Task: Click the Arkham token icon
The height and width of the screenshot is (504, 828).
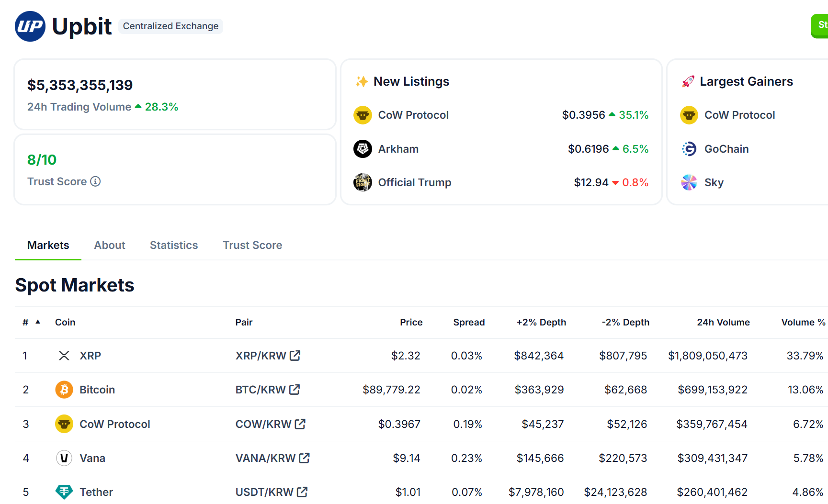Action: click(x=363, y=149)
